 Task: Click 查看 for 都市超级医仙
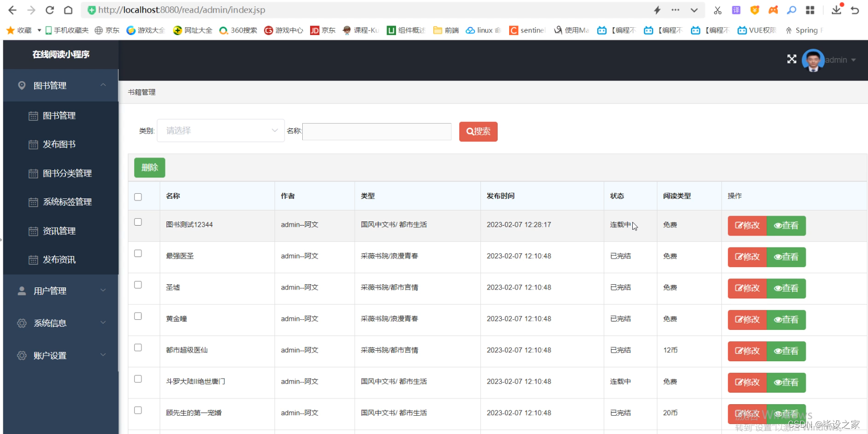click(x=786, y=351)
